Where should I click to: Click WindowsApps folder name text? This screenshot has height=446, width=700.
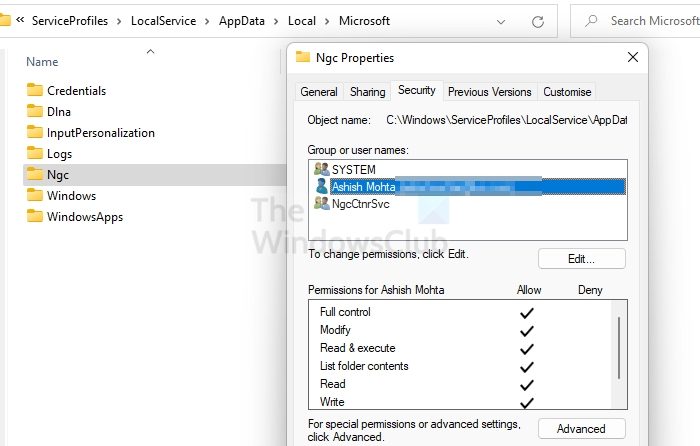(x=85, y=217)
